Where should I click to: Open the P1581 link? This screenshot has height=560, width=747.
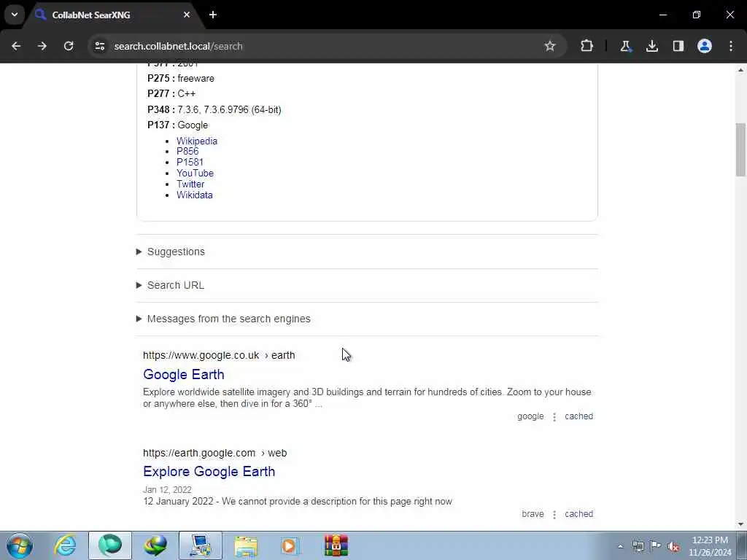coord(190,163)
